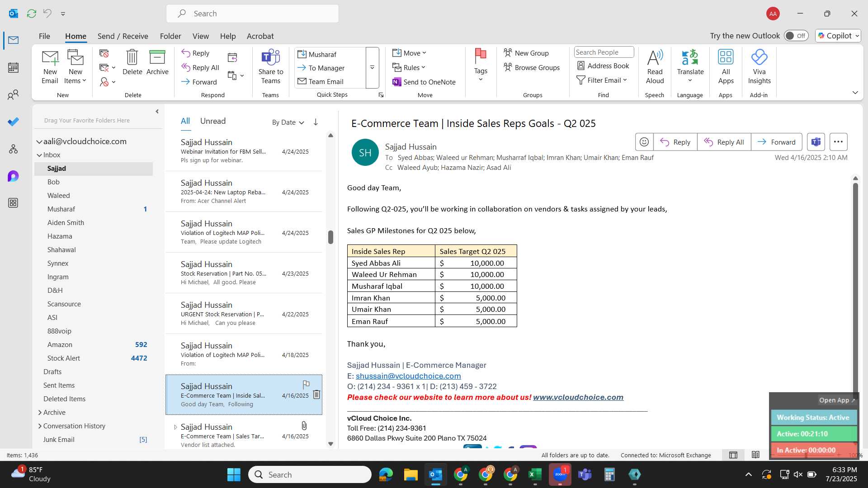The image size is (868, 488).
Task: Open Microsoft Teams from taskbar
Action: (x=585, y=474)
